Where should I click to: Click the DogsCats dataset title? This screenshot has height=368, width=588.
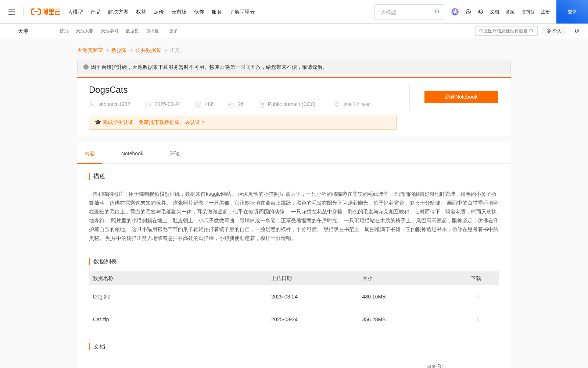108,90
